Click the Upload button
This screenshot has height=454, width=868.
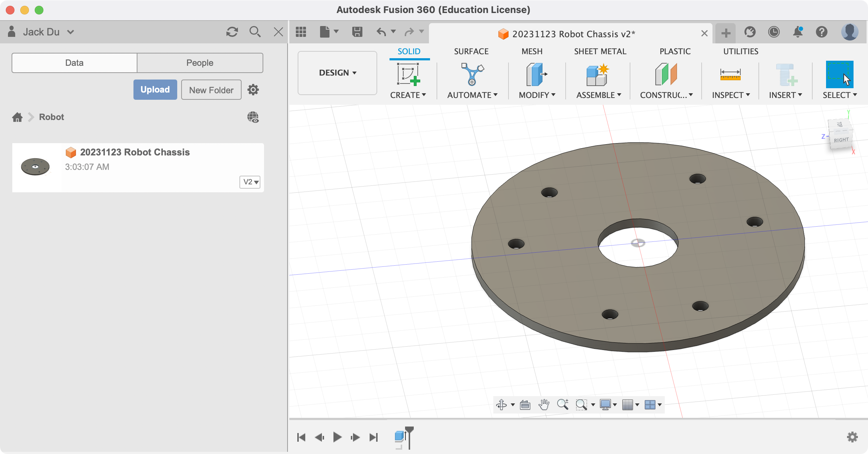(155, 90)
